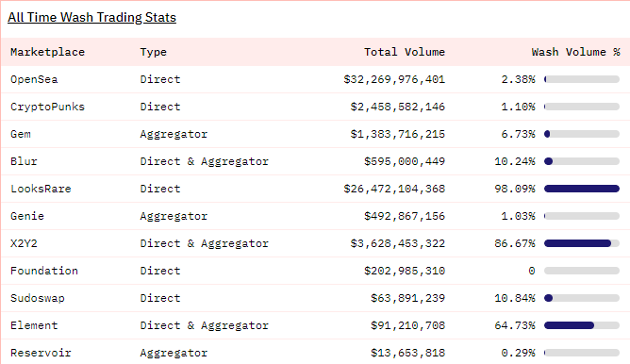Image resolution: width=630 pixels, height=364 pixels.
Task: Click the LooksRare 98.09% value
Action: click(x=515, y=189)
